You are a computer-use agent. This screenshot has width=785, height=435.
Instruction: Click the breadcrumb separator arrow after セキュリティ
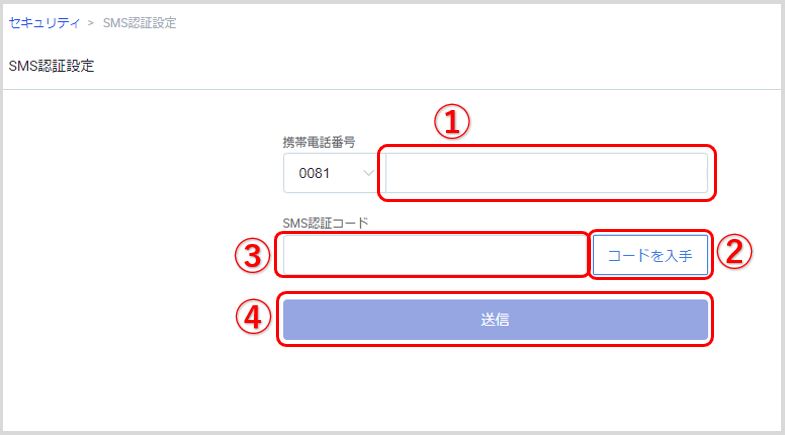pos(91,23)
